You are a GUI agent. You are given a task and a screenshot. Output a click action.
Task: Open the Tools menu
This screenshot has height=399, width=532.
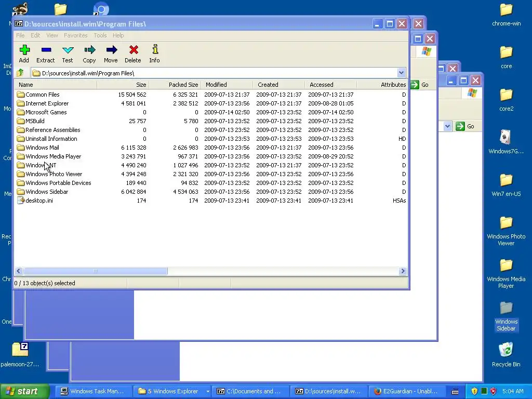(x=100, y=35)
